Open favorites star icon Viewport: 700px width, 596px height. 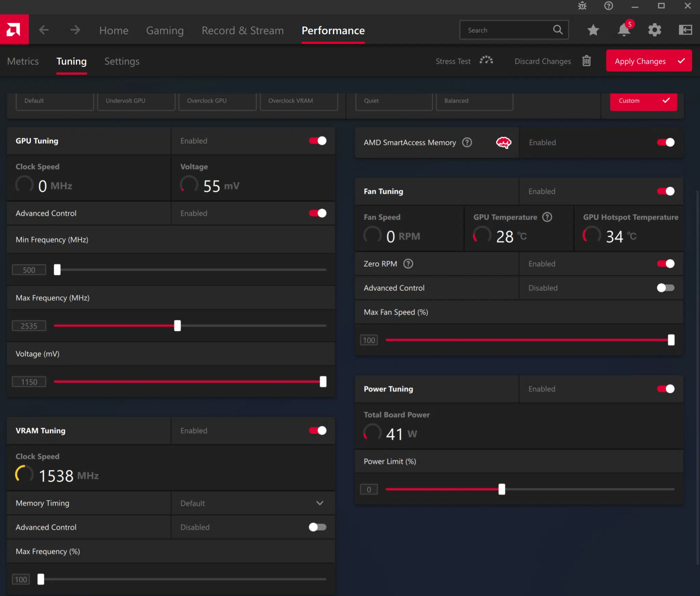593,30
